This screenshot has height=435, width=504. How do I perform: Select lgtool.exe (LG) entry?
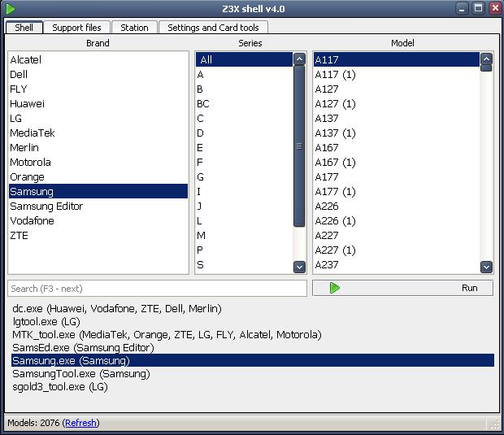coord(253,321)
